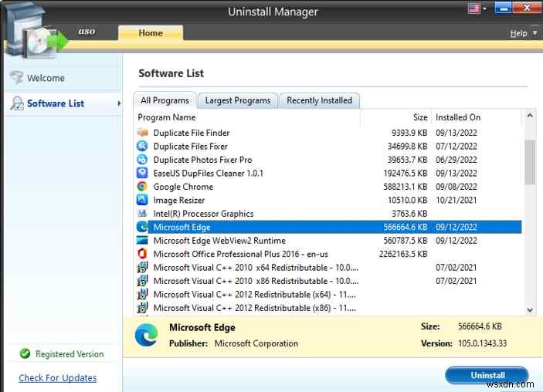This screenshot has height=392, width=543.
Task: Open the Help dropdown menu
Action: (x=523, y=33)
